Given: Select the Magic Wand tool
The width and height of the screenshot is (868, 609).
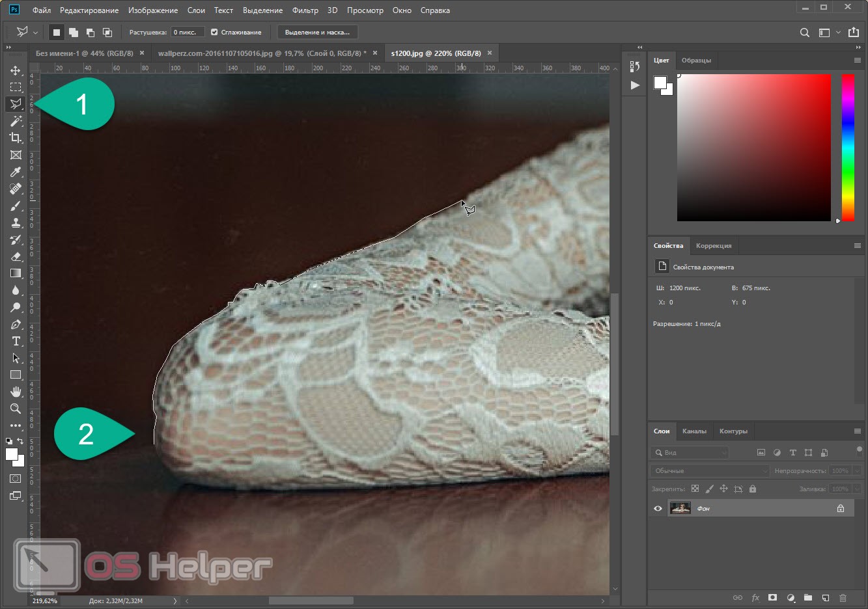Looking at the screenshot, I should [16, 121].
